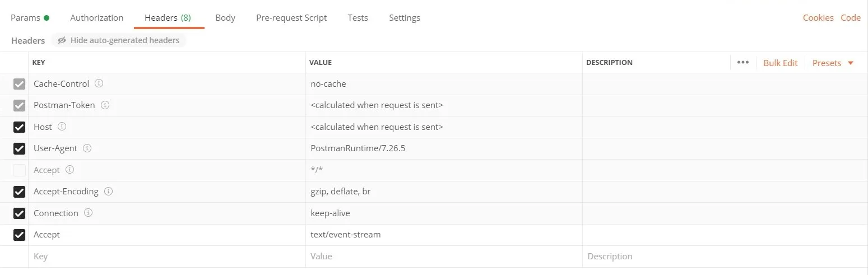868x275 pixels.
Task: Click info icon next to Cache-Control
Action: click(x=99, y=83)
